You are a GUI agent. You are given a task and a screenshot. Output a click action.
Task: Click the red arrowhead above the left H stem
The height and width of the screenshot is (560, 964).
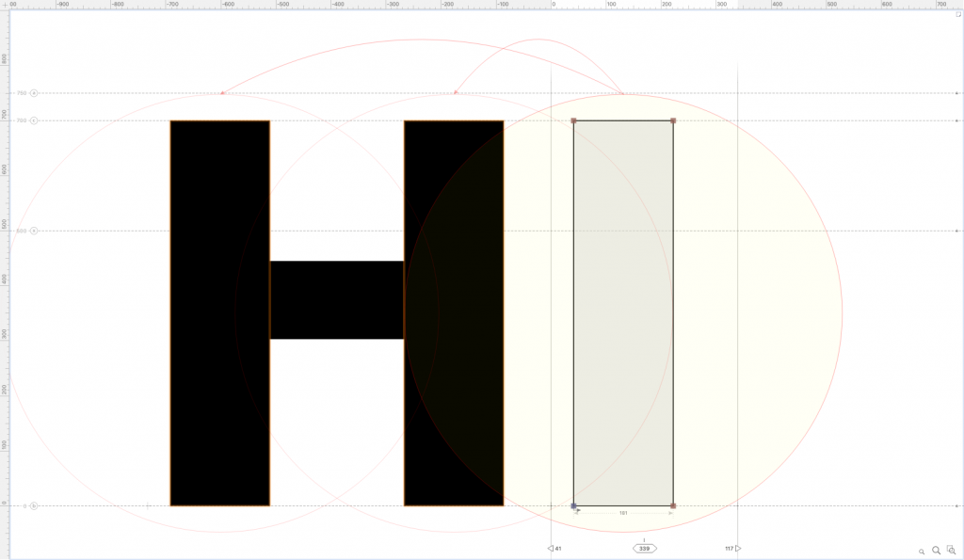(222, 93)
